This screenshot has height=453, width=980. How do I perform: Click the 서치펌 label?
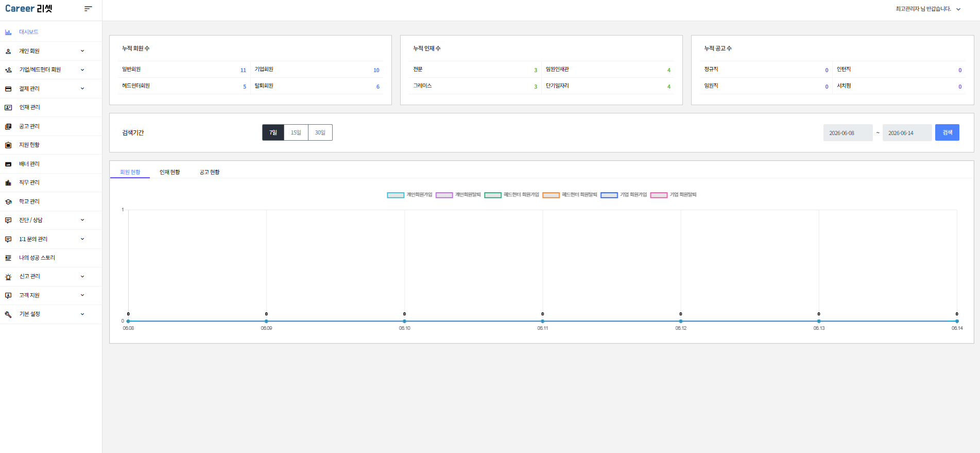[x=844, y=86]
